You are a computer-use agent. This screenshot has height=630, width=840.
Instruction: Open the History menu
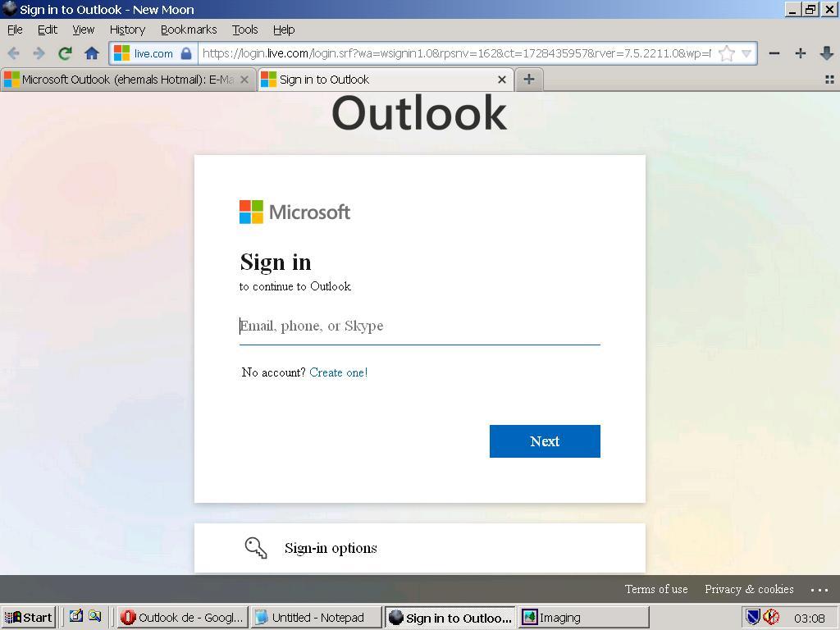click(127, 30)
